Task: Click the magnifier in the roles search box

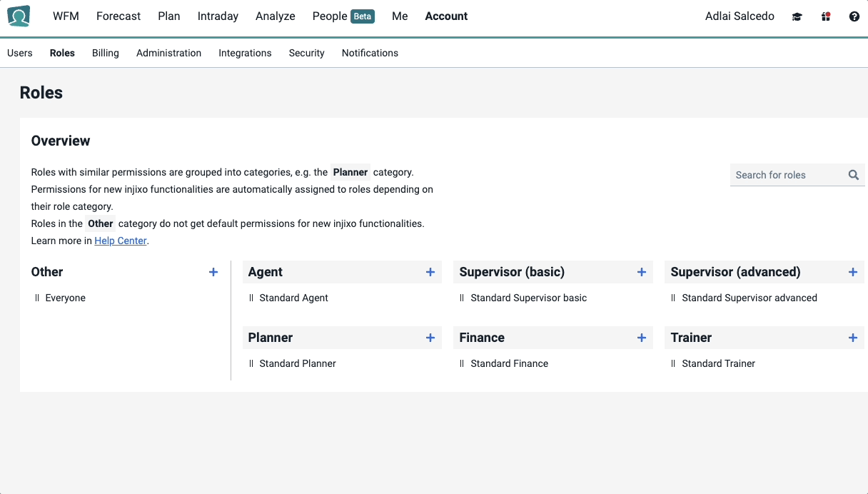Action: (853, 175)
